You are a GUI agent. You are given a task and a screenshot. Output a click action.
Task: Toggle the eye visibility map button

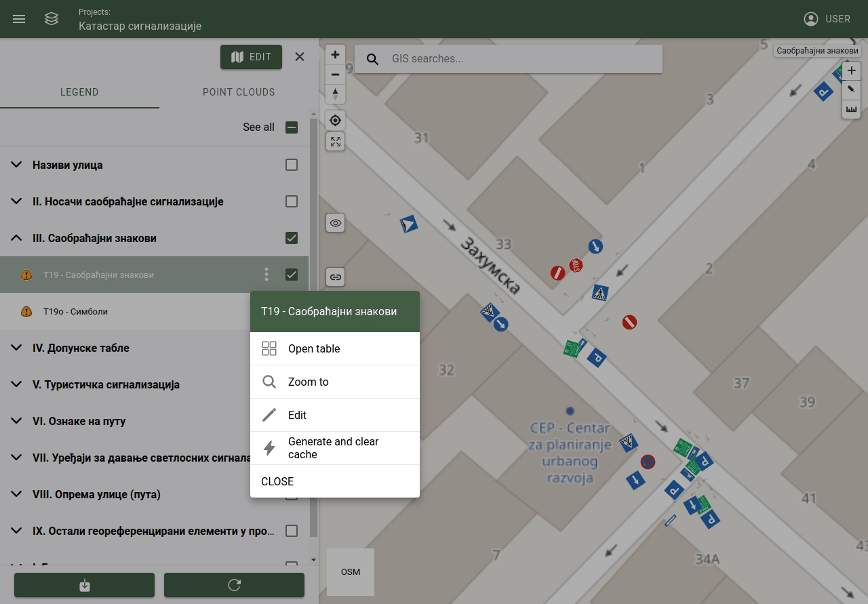tap(335, 222)
